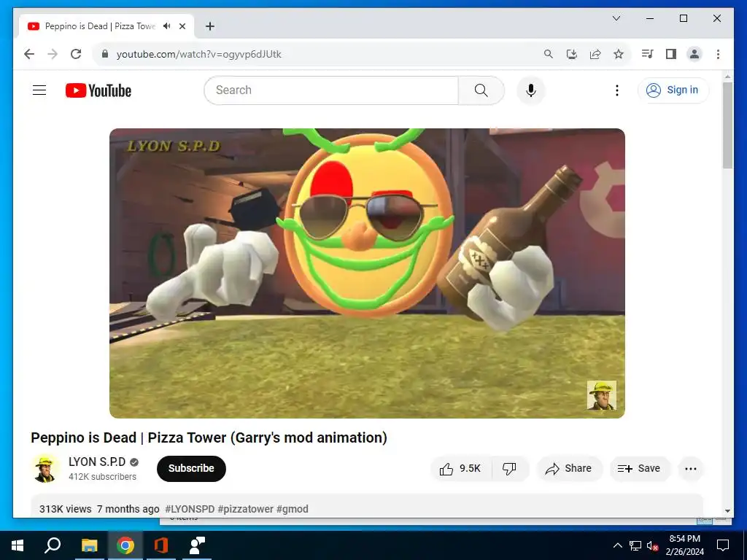Viewport: 747px width, 560px height.
Task: Open Chrome zoom magnifier in address bar
Action: pos(549,54)
